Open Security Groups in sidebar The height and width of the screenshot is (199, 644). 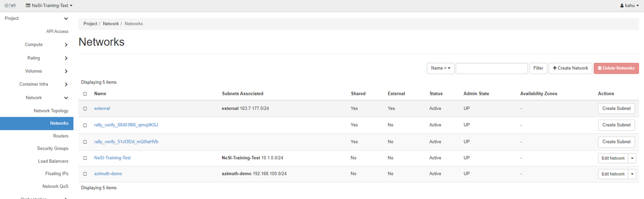pos(53,149)
